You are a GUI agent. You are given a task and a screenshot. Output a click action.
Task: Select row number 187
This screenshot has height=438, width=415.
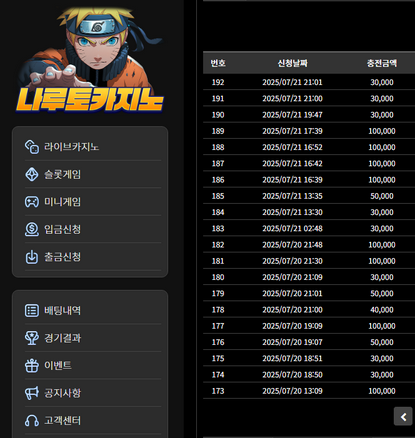[x=218, y=163]
